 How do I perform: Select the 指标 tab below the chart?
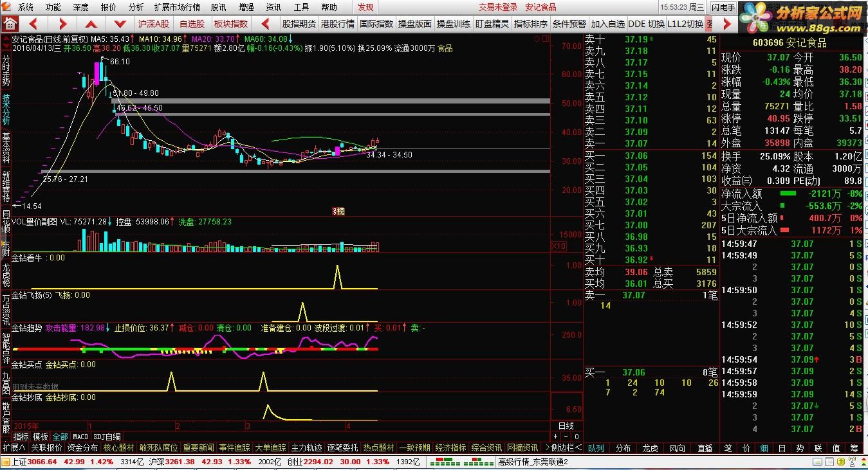click(21, 437)
